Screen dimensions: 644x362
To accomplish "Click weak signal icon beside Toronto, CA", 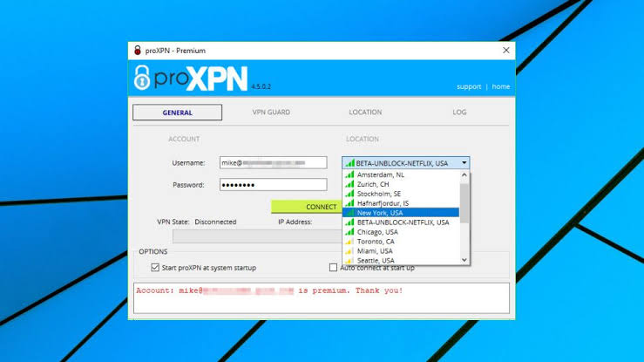I will [349, 241].
